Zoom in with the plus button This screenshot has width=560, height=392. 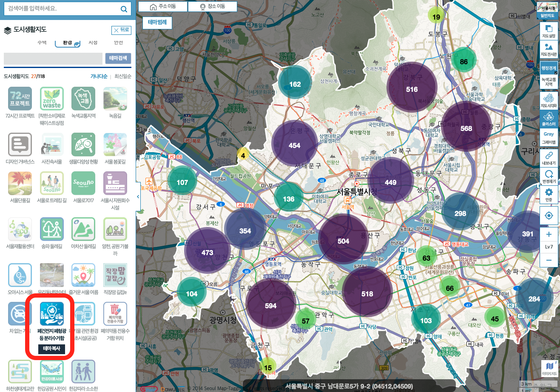click(549, 234)
